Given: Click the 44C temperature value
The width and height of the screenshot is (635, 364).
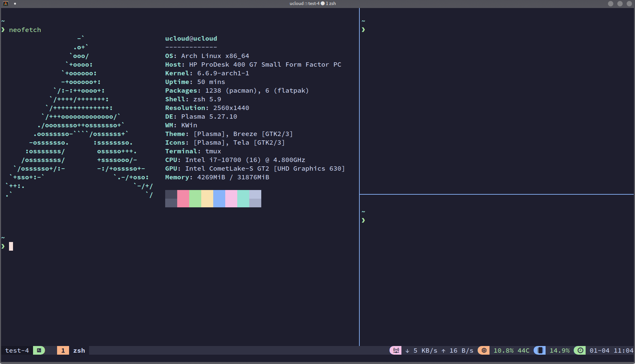Looking at the screenshot, I should point(524,350).
